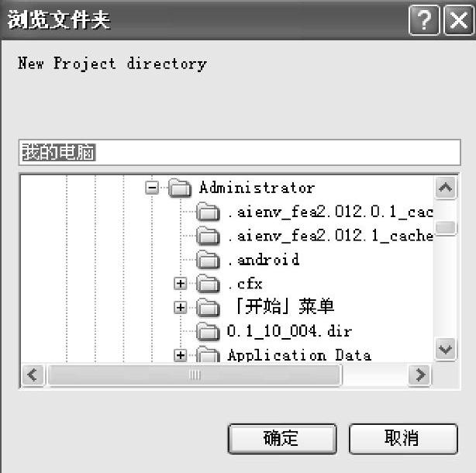Expand the .cfx folder node
Image resolution: width=476 pixels, height=473 pixels.
[181, 284]
